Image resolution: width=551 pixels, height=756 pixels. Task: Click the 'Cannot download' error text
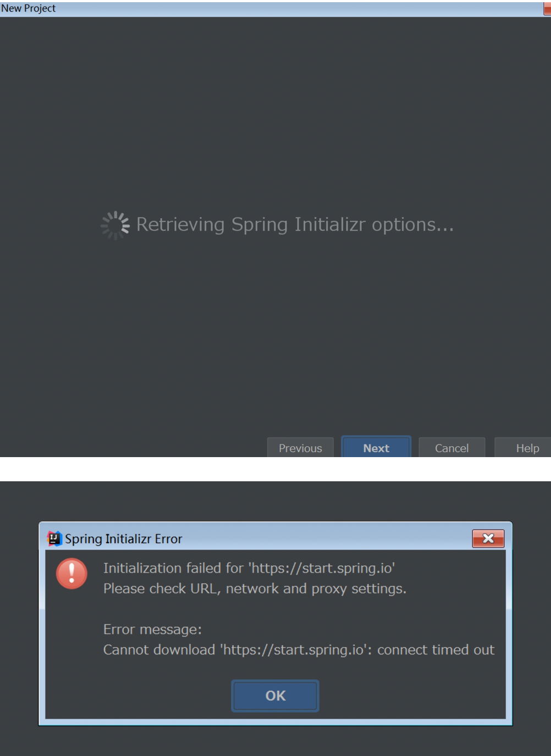tap(159, 649)
